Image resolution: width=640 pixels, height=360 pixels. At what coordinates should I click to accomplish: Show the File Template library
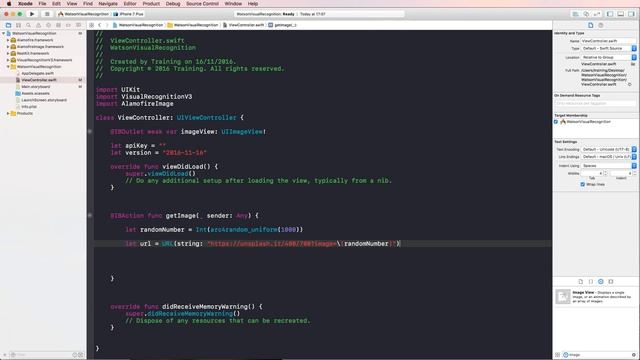581,282
